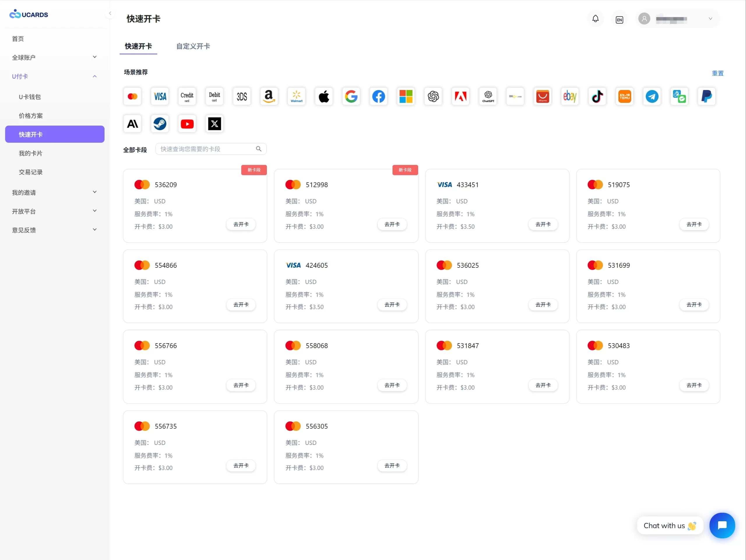
Task: Select the eBay scene icon
Action: [x=570, y=96]
